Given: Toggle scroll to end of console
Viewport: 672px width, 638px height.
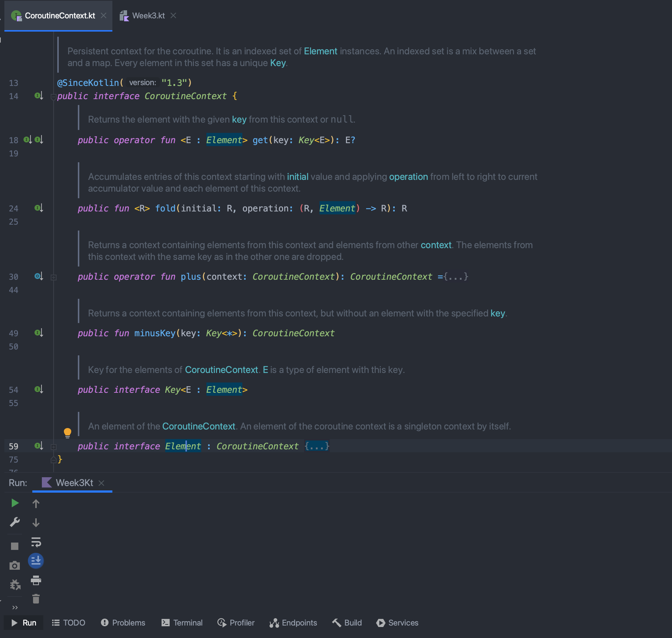Looking at the screenshot, I should 36,561.
